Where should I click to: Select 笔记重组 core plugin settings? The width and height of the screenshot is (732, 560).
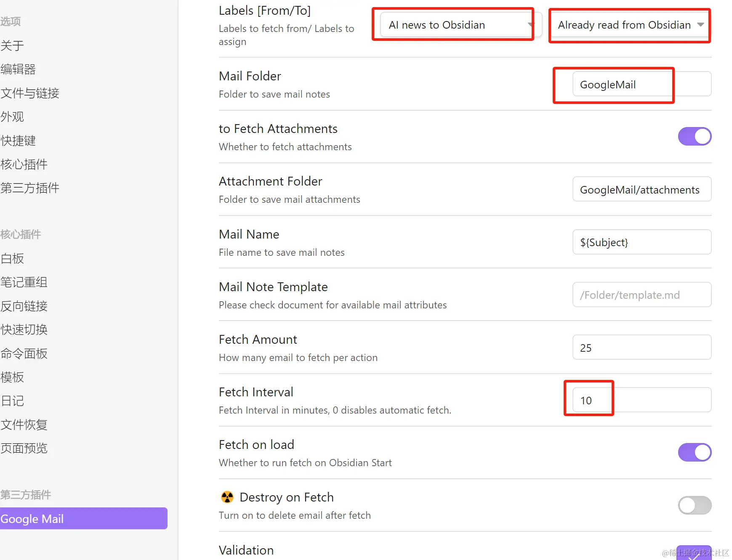tap(24, 282)
